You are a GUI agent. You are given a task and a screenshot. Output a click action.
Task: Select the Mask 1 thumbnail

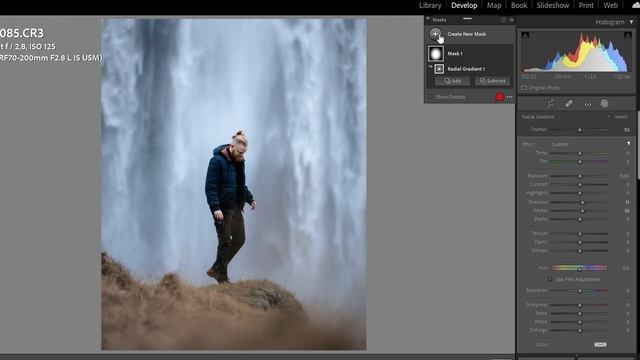point(436,53)
